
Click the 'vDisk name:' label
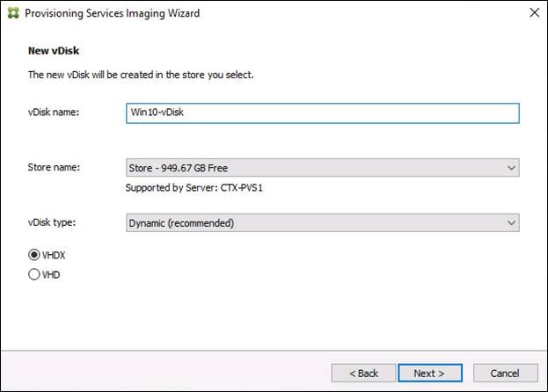click(54, 113)
